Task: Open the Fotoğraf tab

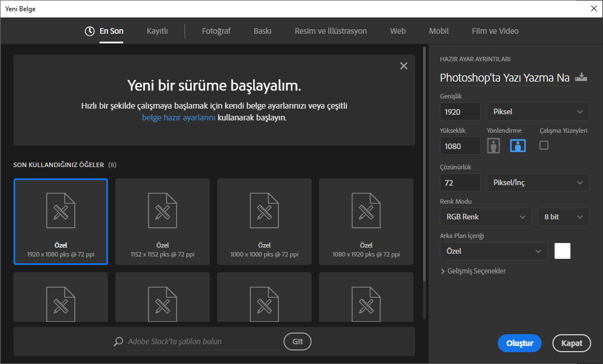Action: click(216, 31)
